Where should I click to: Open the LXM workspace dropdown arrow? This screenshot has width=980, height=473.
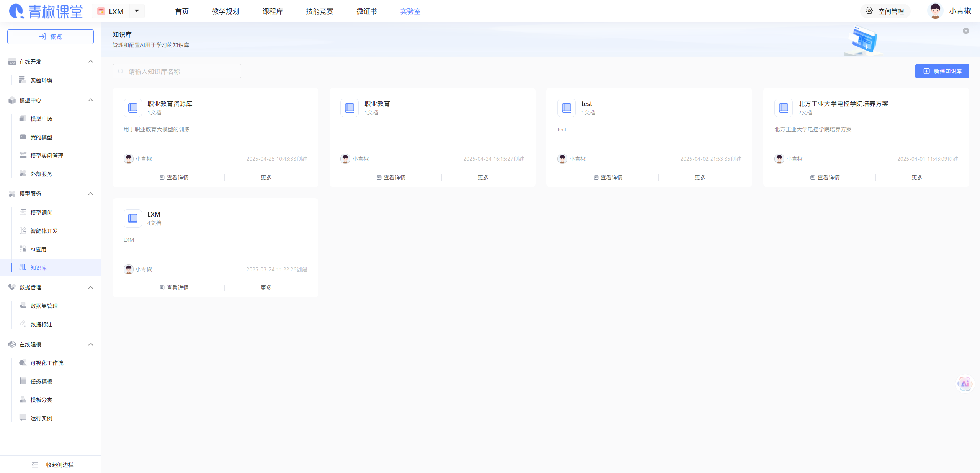point(137,11)
